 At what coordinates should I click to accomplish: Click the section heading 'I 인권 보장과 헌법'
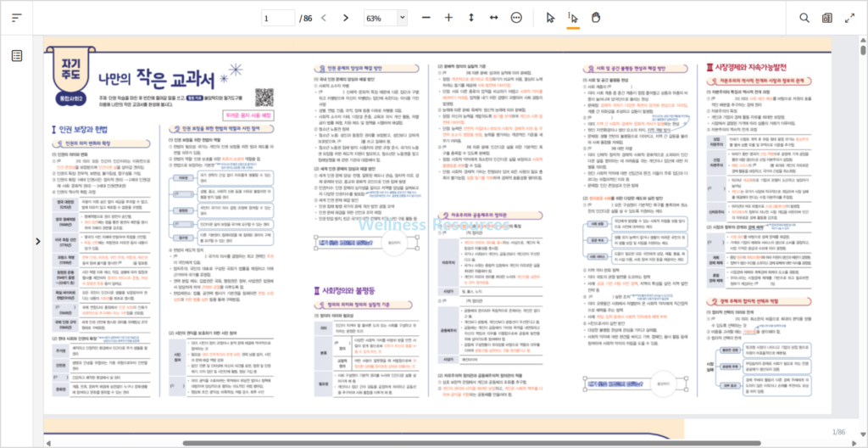pyautogui.click(x=81, y=131)
